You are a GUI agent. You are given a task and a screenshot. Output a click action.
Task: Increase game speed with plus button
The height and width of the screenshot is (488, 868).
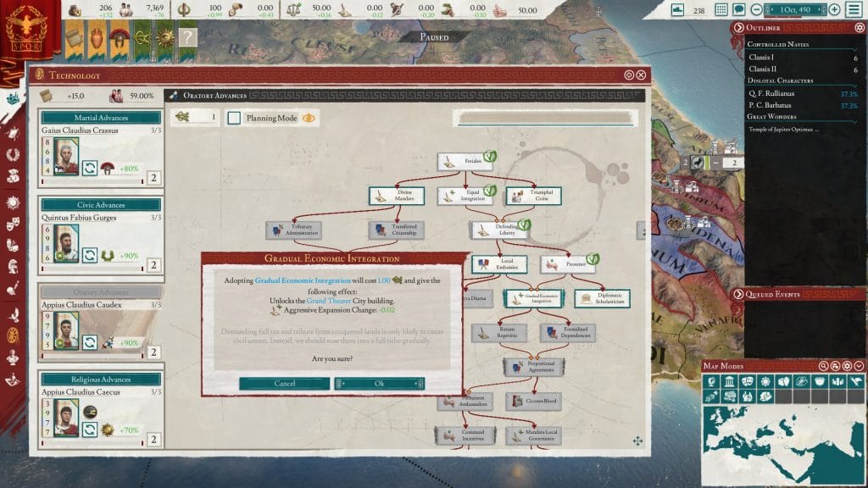click(834, 9)
